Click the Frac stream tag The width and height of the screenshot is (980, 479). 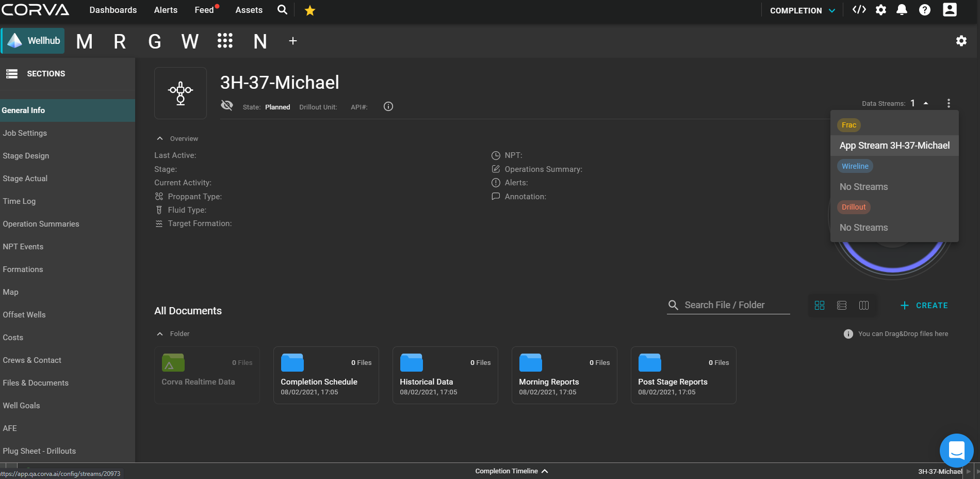tap(848, 125)
